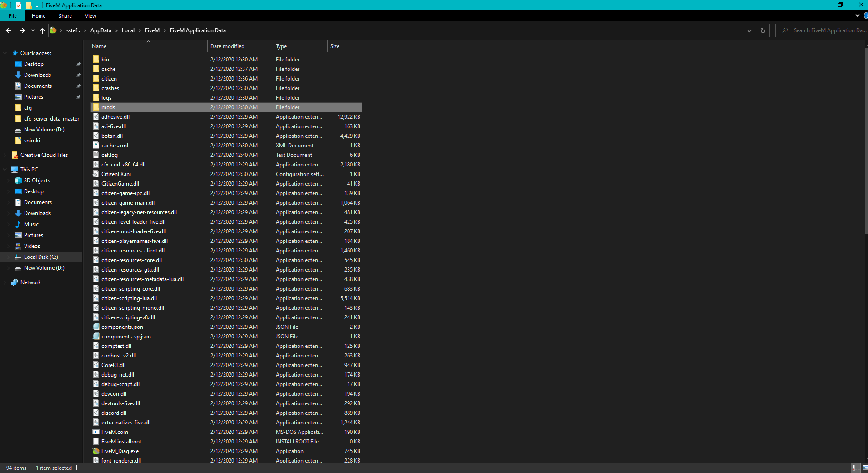This screenshot has height=473, width=868.
Task: Select the citizen folder icon
Action: coord(96,79)
